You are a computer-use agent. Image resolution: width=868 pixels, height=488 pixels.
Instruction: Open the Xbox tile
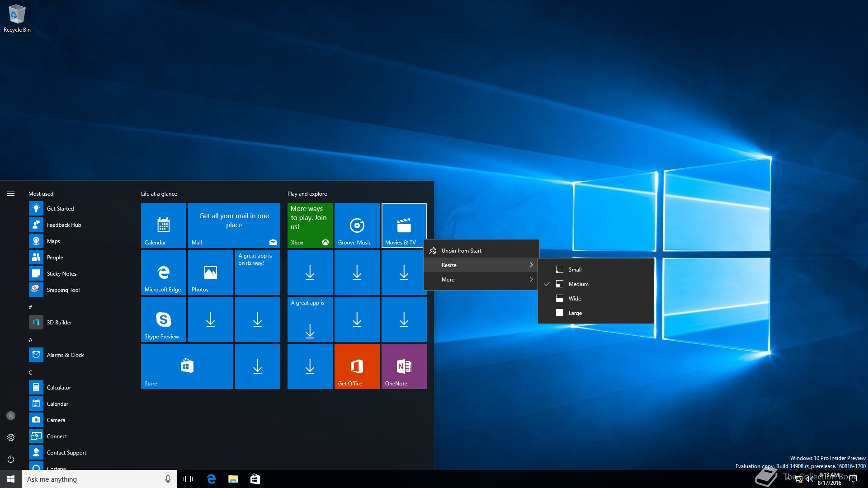coord(310,225)
